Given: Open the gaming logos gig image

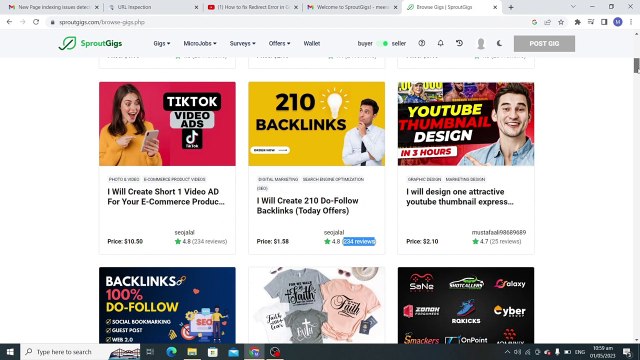Looking at the screenshot, I should click(466, 305).
